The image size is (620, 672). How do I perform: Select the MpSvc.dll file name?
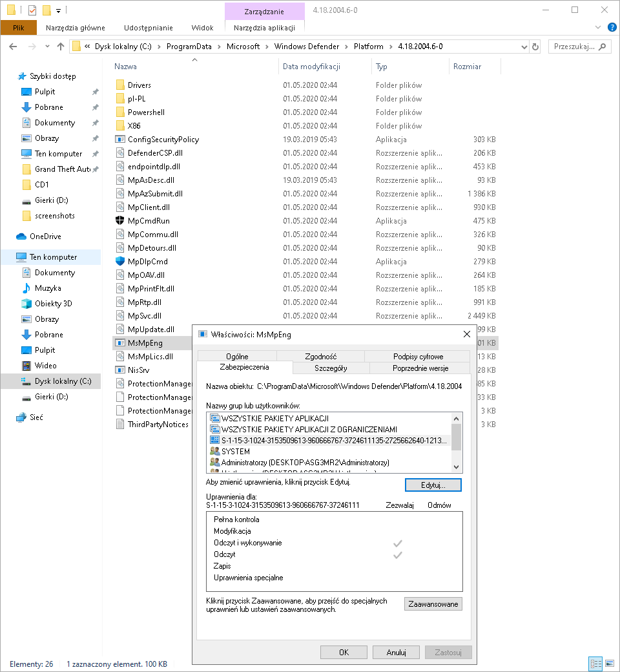tap(145, 316)
